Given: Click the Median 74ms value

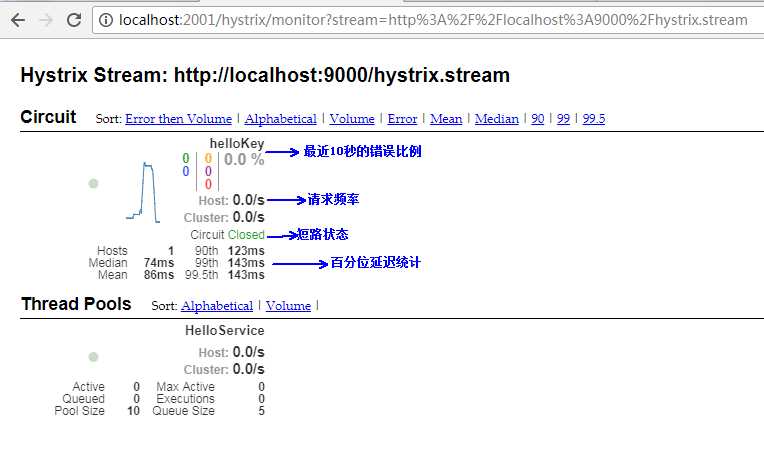Looking at the screenshot, I should 159,263.
